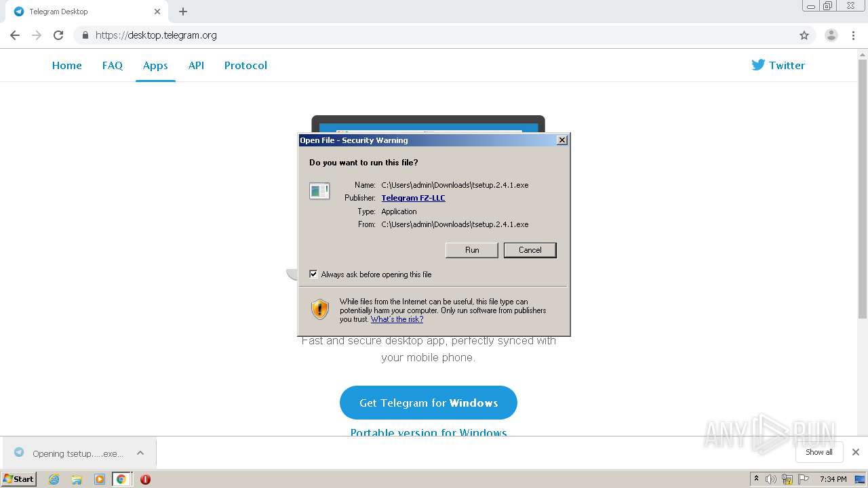Click the site padlock security icon
Image resolution: width=868 pixels, height=488 pixels.
pos(85,35)
